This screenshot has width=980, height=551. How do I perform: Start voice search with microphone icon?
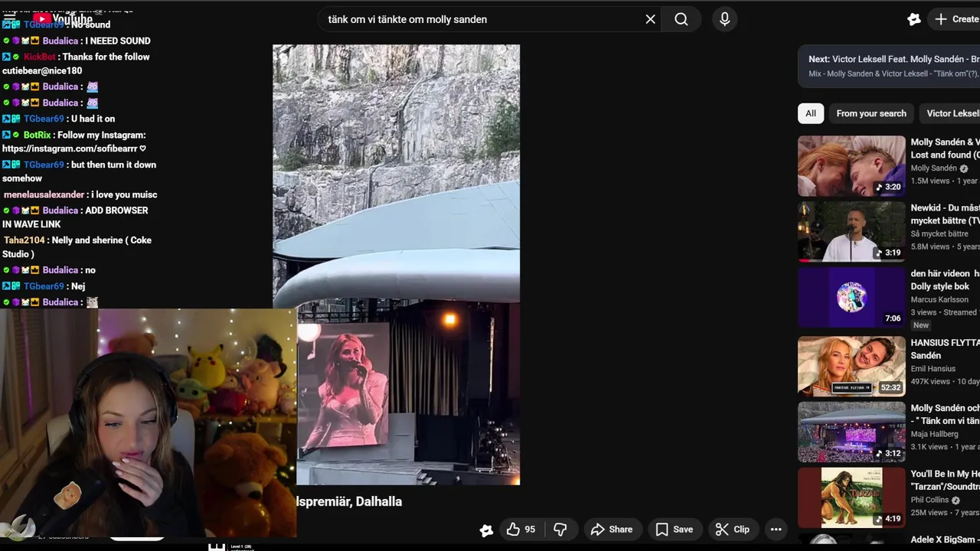coord(724,19)
